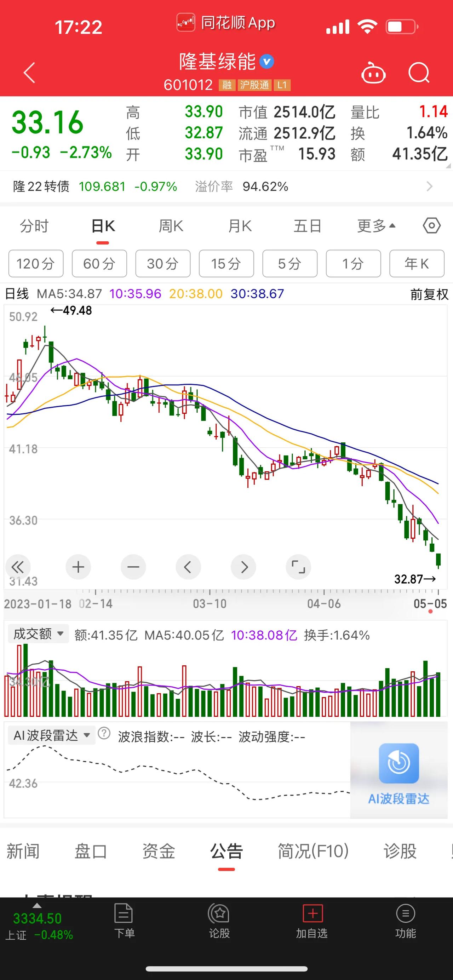Open 诊股 tab
This screenshot has width=453, height=980.
point(400,851)
